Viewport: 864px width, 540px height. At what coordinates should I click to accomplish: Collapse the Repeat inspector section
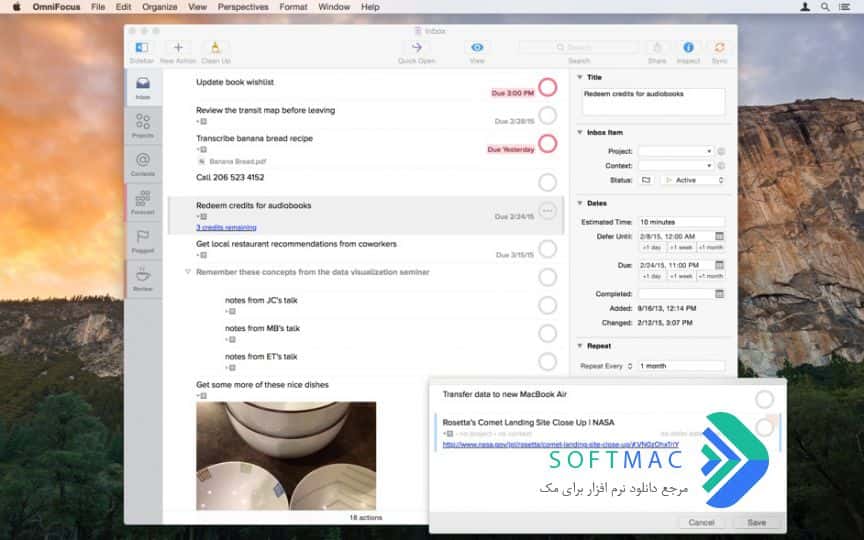(x=580, y=346)
